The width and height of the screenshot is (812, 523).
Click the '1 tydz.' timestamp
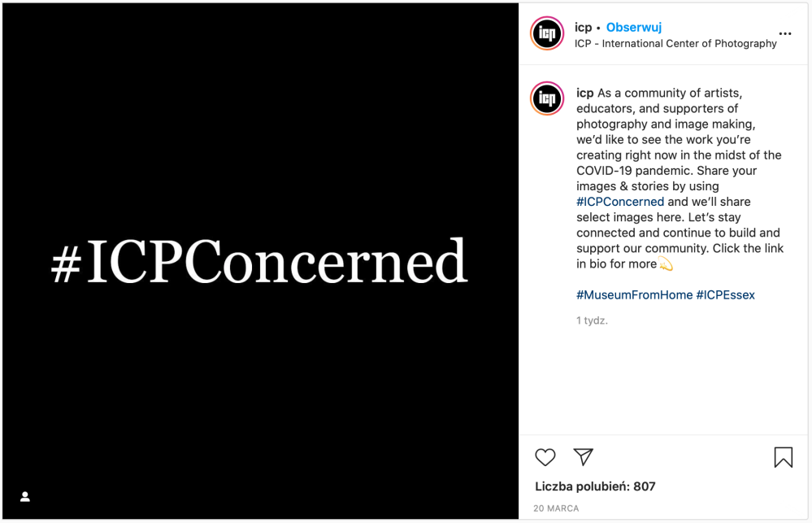[592, 320]
